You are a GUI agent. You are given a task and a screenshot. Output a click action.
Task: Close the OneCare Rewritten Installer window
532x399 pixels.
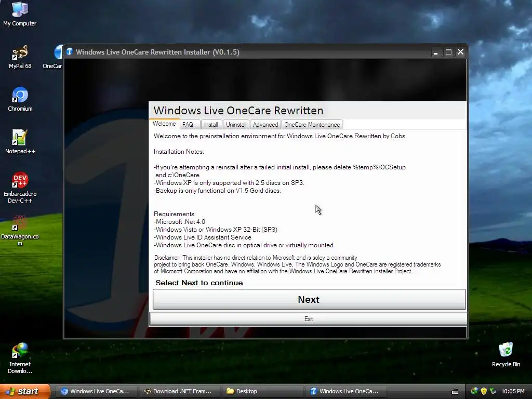[x=460, y=52]
